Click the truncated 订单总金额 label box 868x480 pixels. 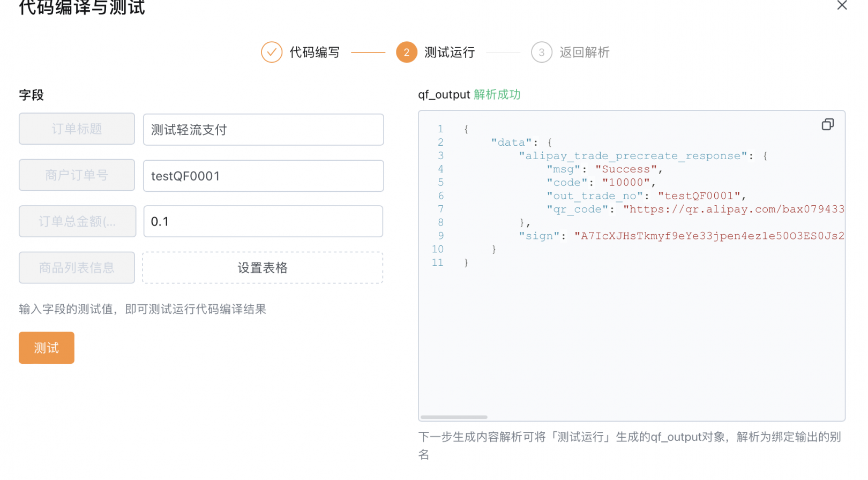(77, 222)
